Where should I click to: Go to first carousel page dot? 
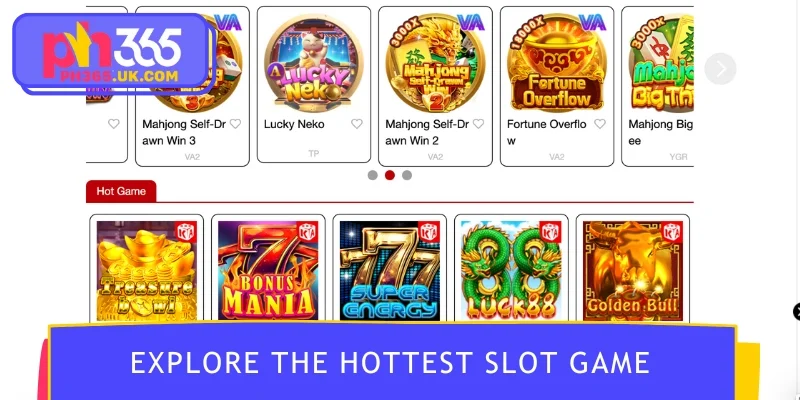coord(372,175)
